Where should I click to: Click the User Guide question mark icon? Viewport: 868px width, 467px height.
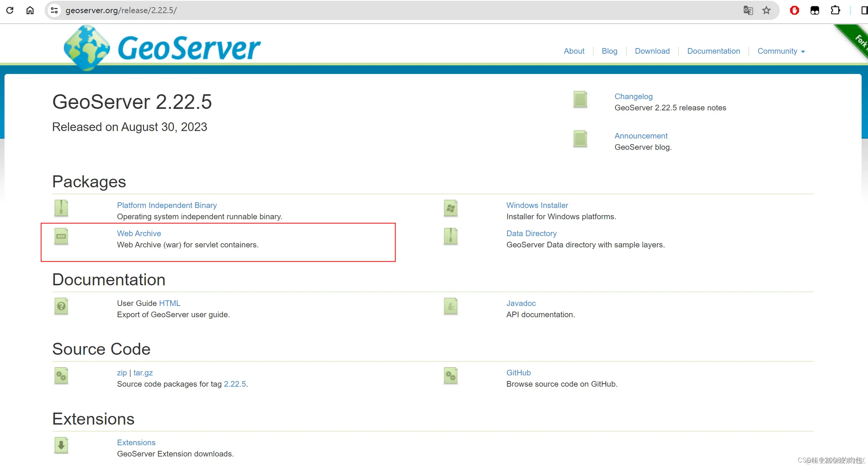61,306
